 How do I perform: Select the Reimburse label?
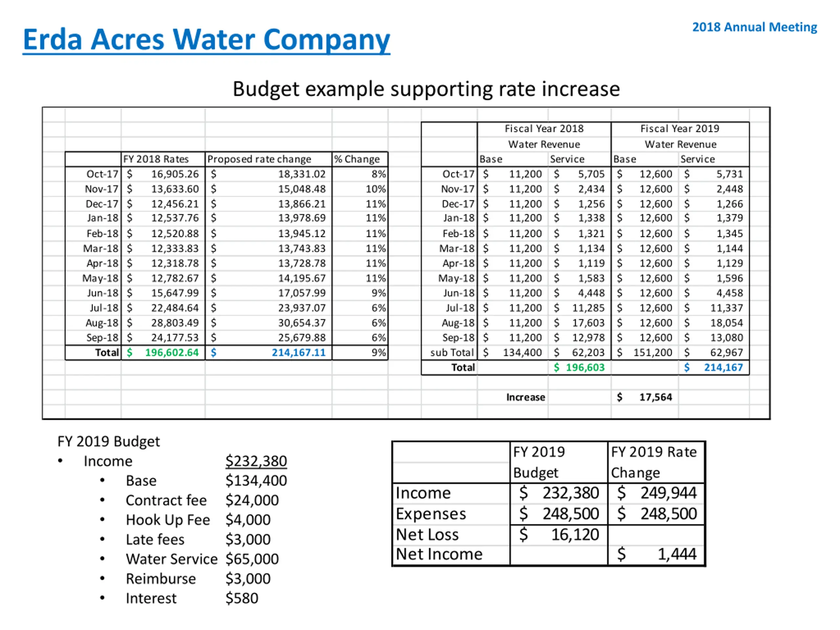point(161,579)
